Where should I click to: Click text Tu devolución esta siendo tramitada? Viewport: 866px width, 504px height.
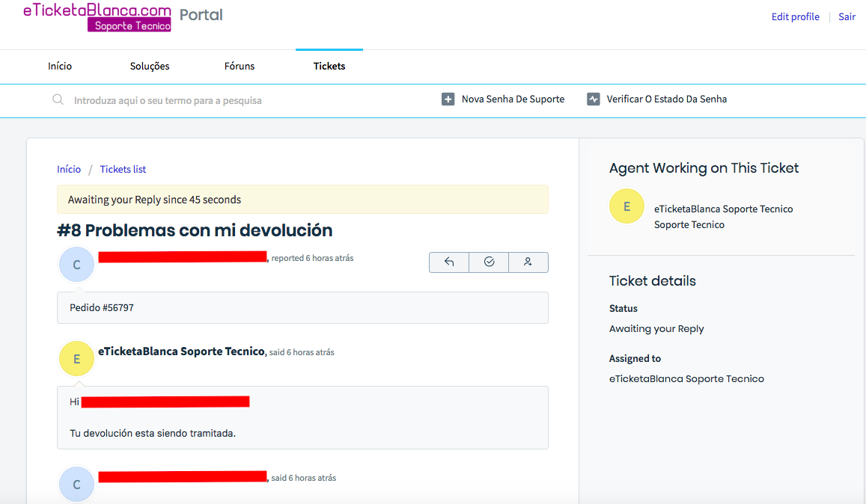pos(153,434)
